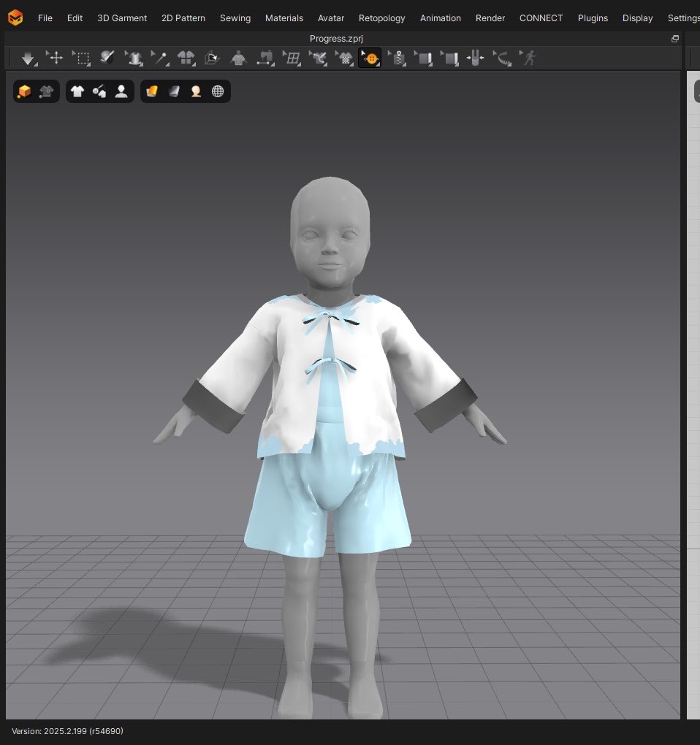Viewport: 700px width, 745px height.
Task: Toggle the avatar head skin display
Action: click(196, 91)
